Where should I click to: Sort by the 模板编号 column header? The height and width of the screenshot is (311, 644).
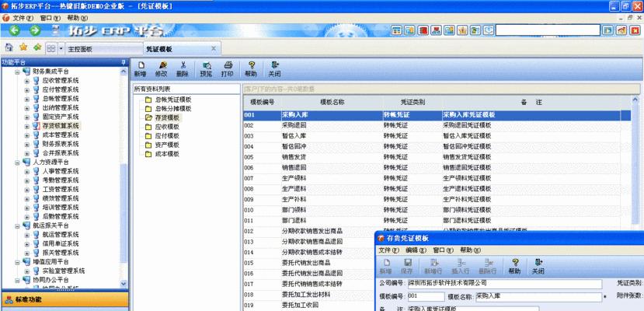click(262, 103)
